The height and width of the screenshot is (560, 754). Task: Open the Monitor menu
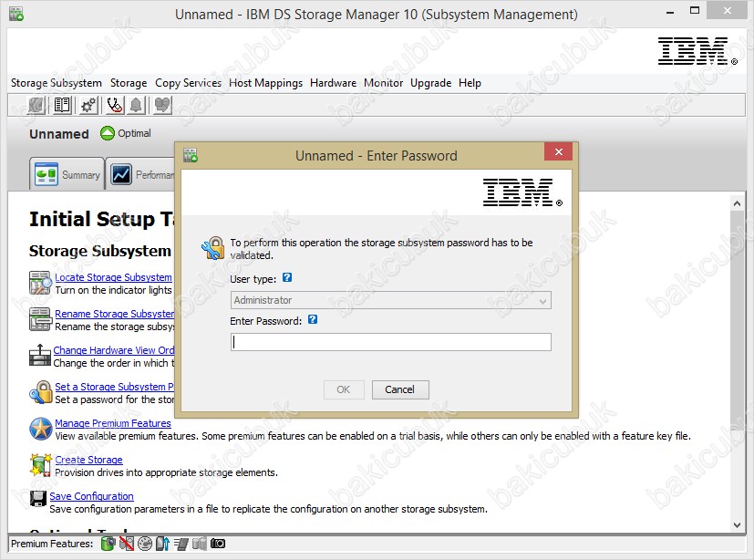(383, 83)
